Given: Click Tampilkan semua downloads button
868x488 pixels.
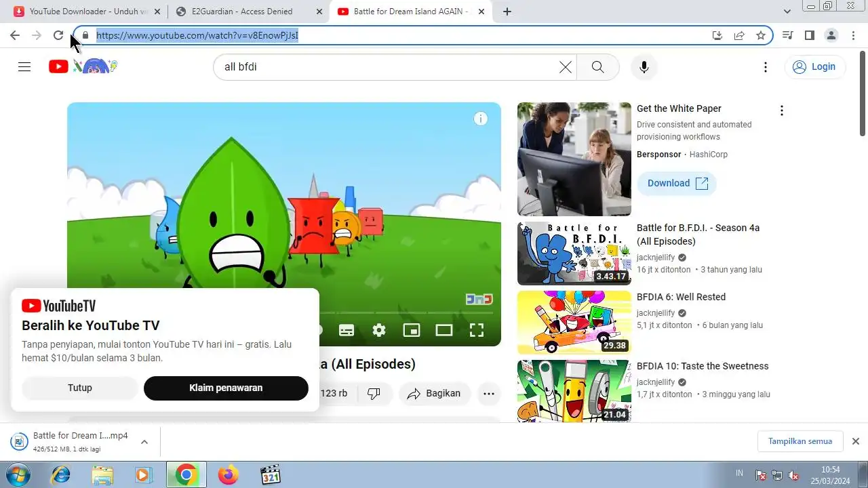Looking at the screenshot, I should pyautogui.click(x=800, y=441).
